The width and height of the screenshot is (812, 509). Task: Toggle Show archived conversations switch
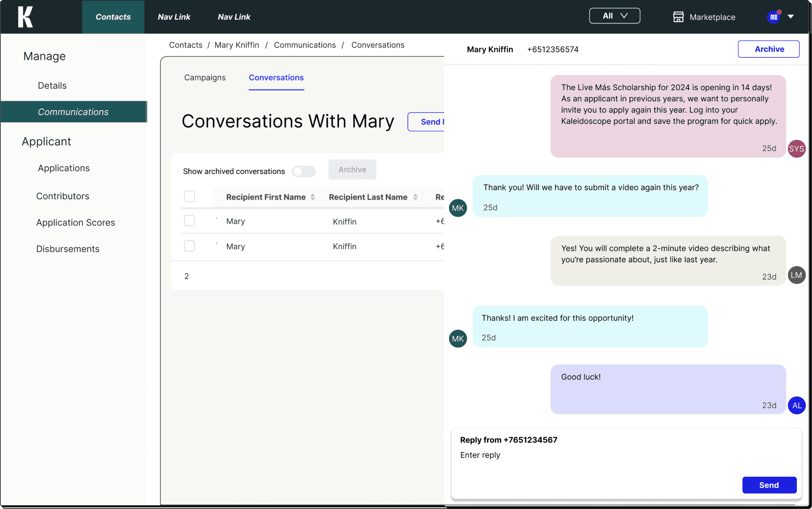coord(303,172)
